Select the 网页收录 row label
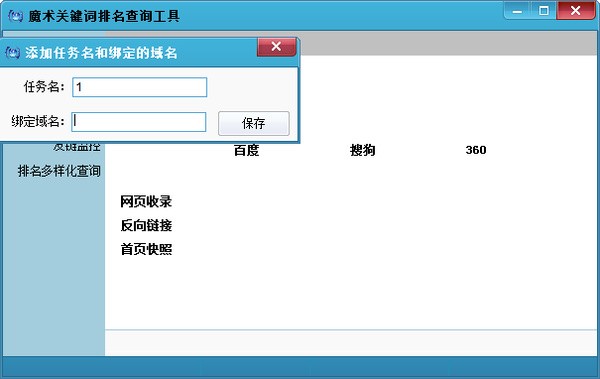600x379 pixels. click(146, 201)
